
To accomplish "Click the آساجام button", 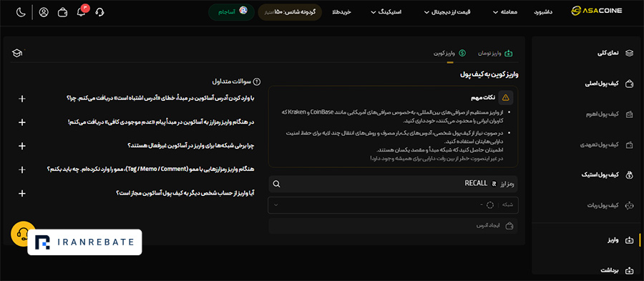I will 231,12.
